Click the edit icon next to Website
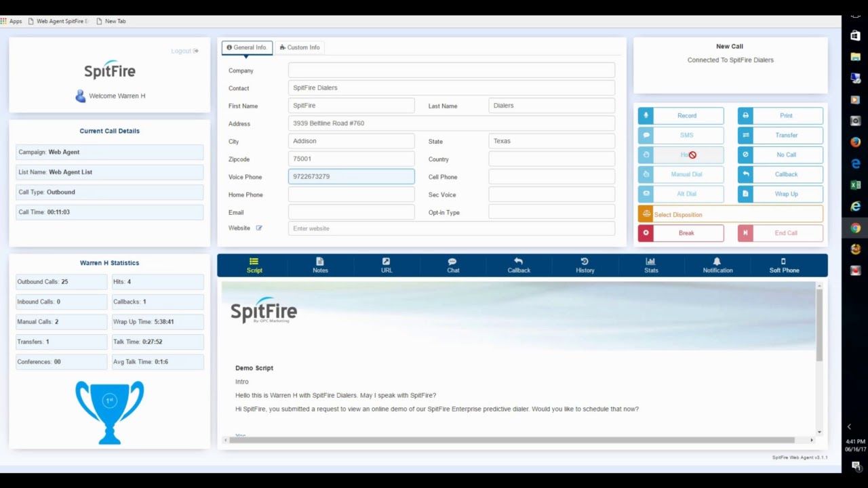 click(x=259, y=228)
